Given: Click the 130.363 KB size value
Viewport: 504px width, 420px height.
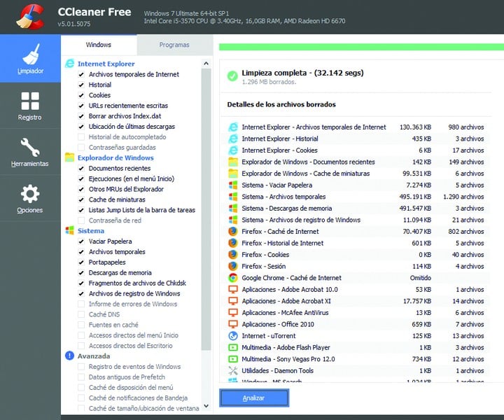Looking at the screenshot, I should (415, 127).
